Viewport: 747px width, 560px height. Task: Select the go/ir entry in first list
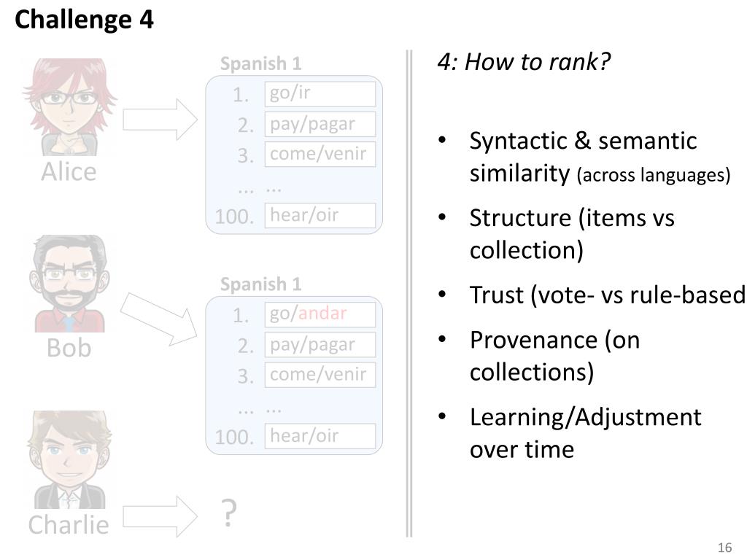pos(320,94)
